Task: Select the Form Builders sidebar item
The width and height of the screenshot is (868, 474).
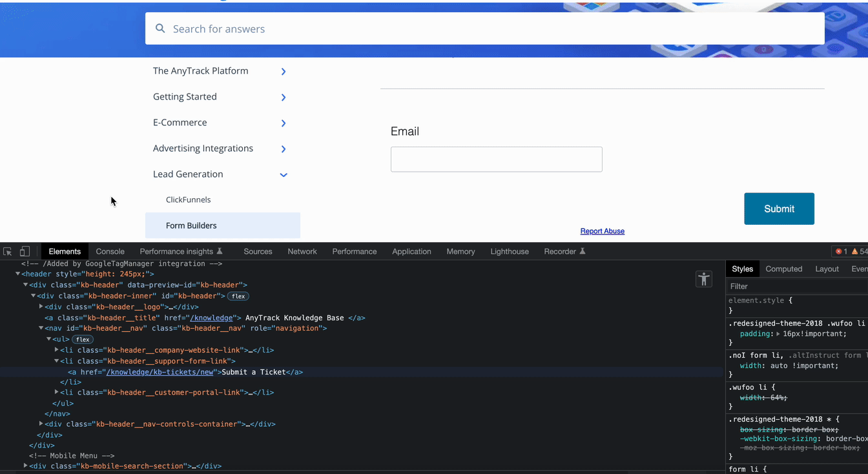Action: click(x=223, y=225)
